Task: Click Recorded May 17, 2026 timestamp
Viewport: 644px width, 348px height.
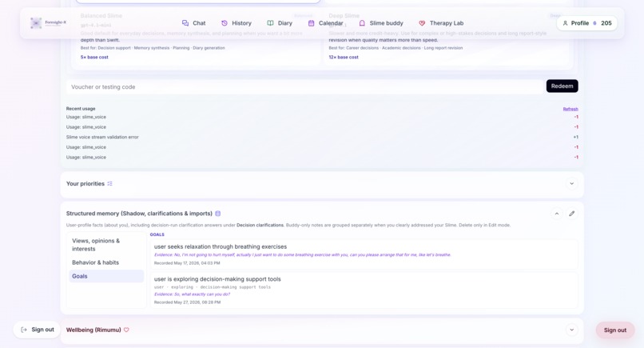Action: point(187,263)
